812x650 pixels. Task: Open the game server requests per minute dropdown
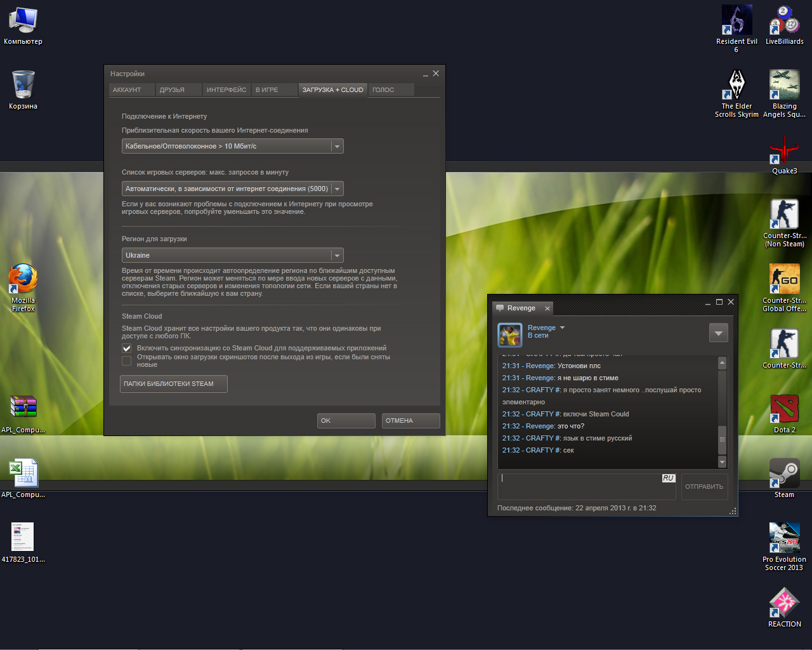(x=232, y=189)
